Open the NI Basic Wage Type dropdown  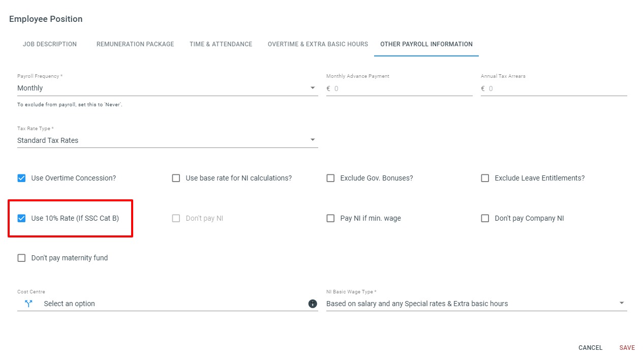coord(477,304)
